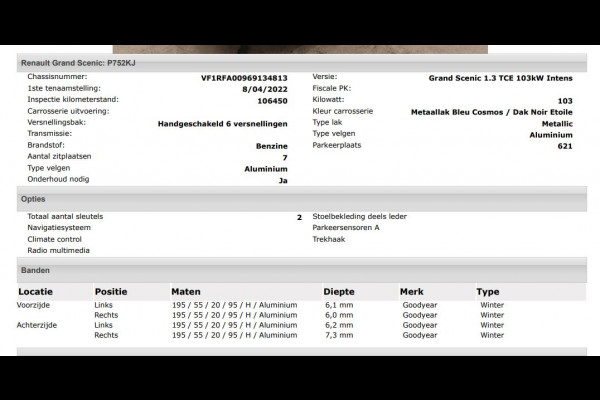
Task: Click the Type column header in Banden
Action: pyautogui.click(x=488, y=292)
